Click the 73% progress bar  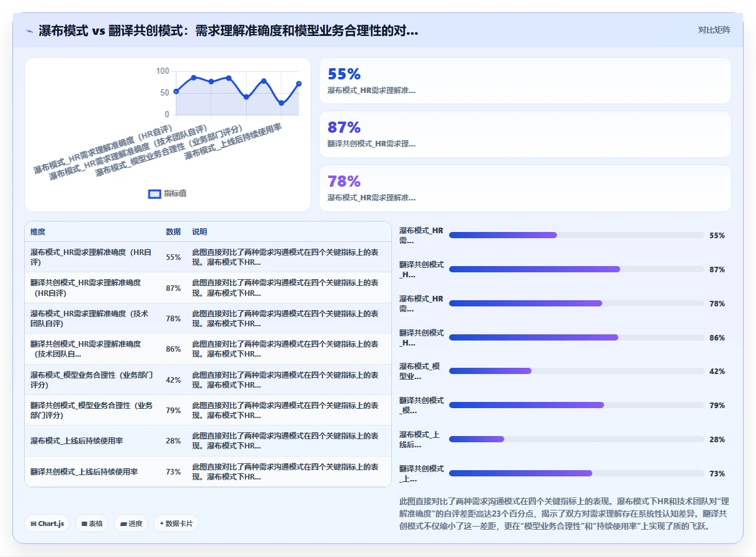pos(577,473)
